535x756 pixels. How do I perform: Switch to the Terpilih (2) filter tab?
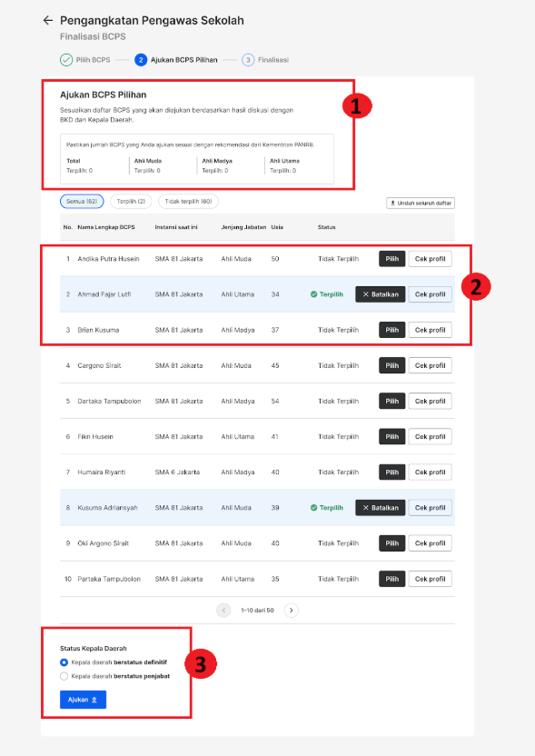click(x=131, y=201)
